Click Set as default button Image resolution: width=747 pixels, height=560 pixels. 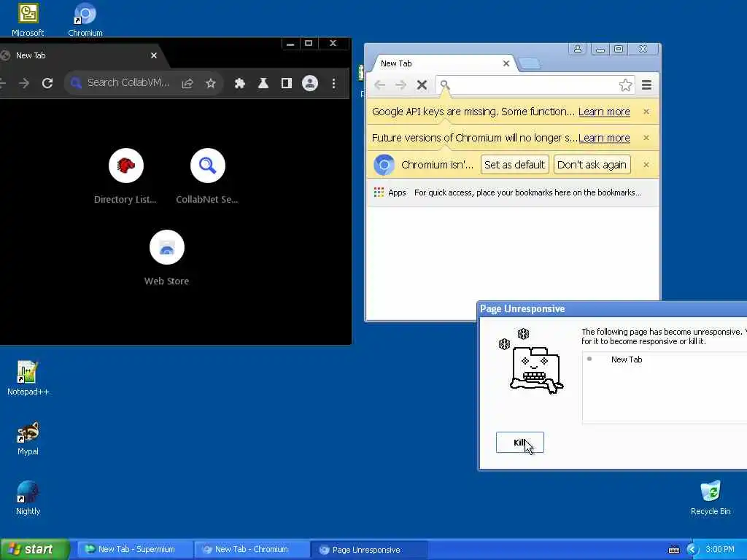point(514,165)
